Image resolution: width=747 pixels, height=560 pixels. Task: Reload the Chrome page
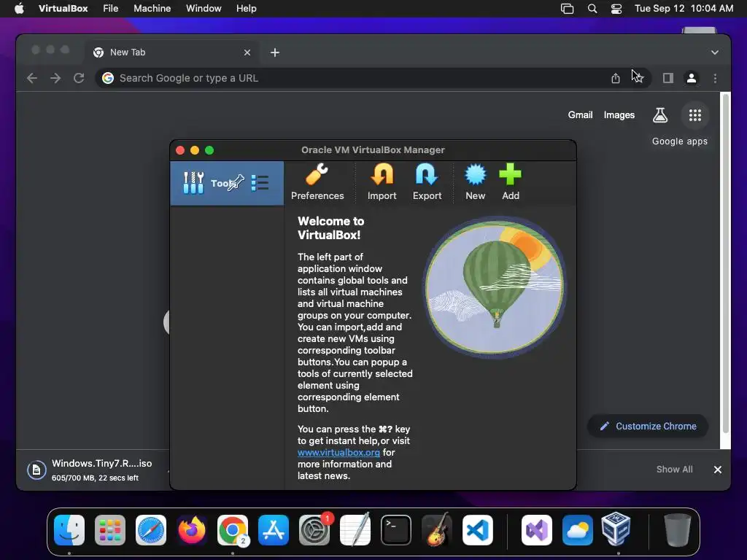79,78
